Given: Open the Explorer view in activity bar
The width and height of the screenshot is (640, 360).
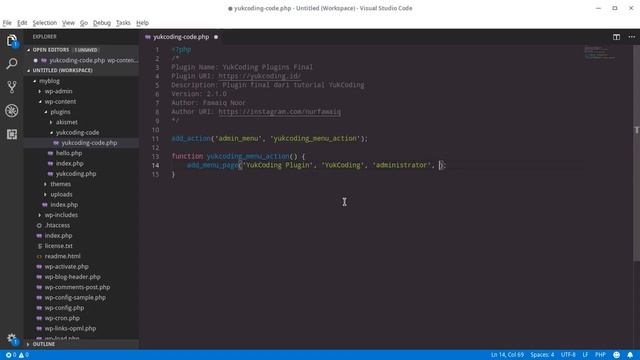Looking at the screenshot, I should point(12,40).
